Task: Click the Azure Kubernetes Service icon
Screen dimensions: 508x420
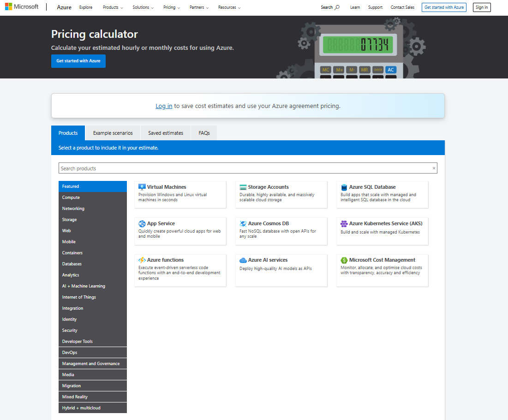Action: click(344, 223)
